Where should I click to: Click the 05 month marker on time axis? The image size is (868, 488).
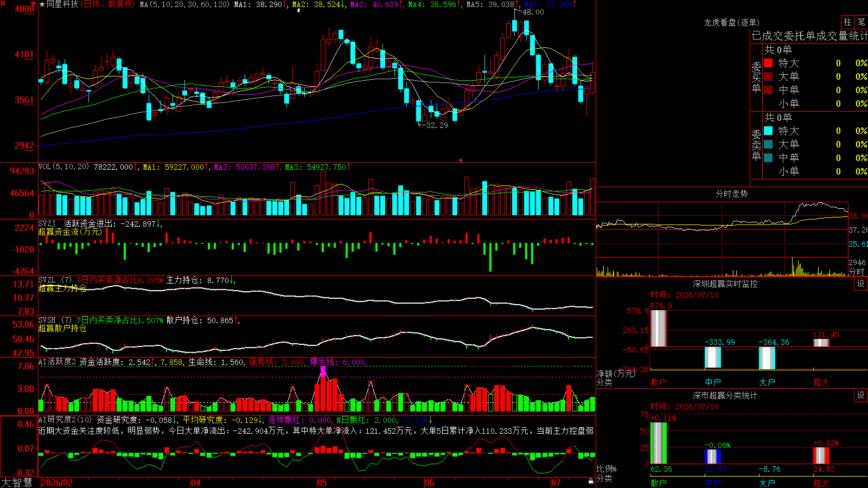322,483
